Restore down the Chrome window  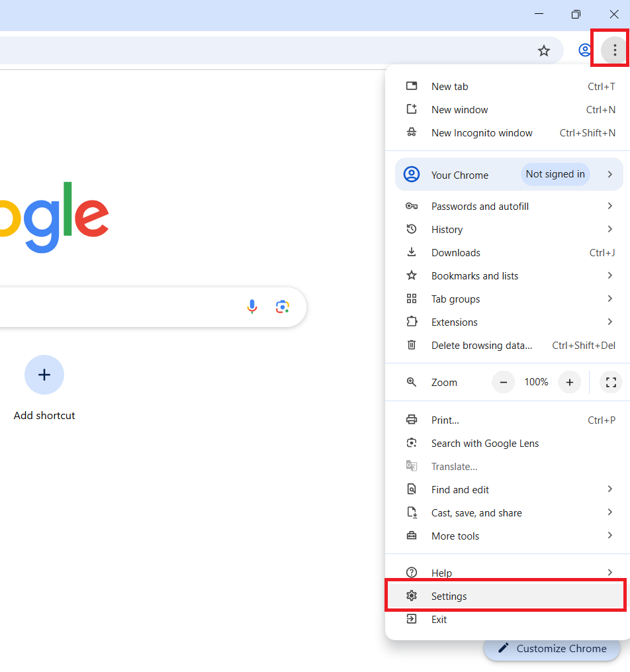pyautogui.click(x=576, y=14)
